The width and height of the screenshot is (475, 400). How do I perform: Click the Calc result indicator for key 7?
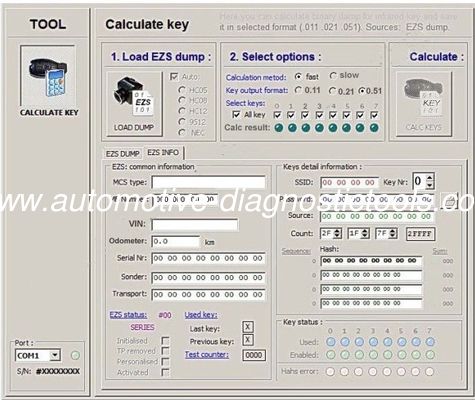click(374, 128)
